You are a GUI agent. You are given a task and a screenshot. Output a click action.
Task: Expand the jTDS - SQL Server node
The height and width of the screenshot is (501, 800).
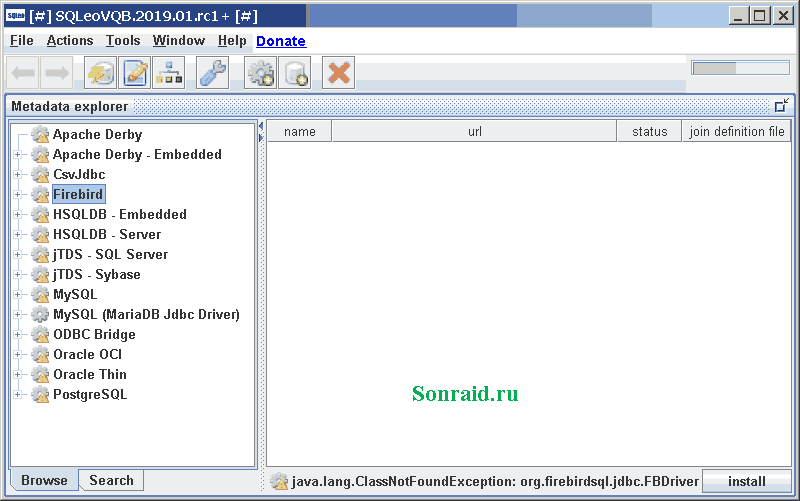point(18,255)
